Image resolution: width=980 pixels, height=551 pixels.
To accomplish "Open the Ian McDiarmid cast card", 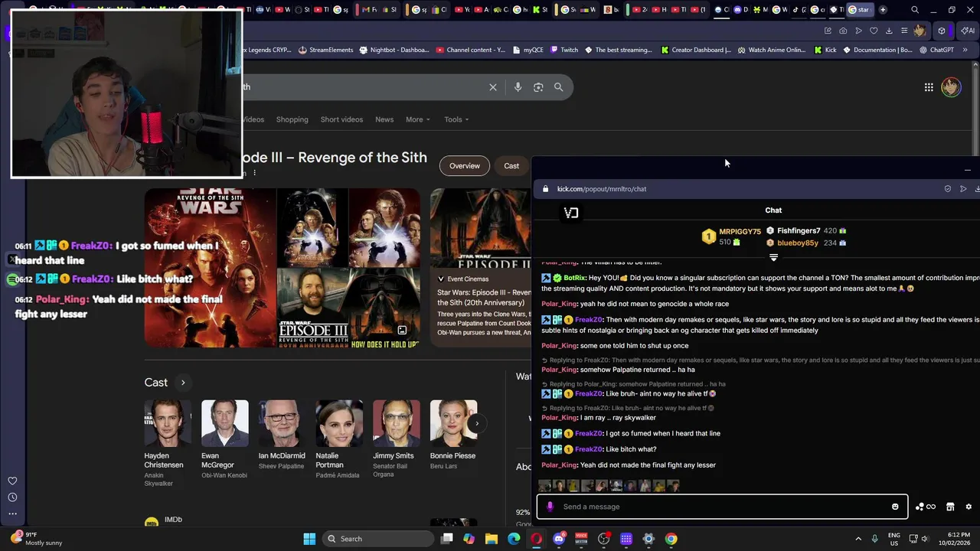I will tap(282, 435).
